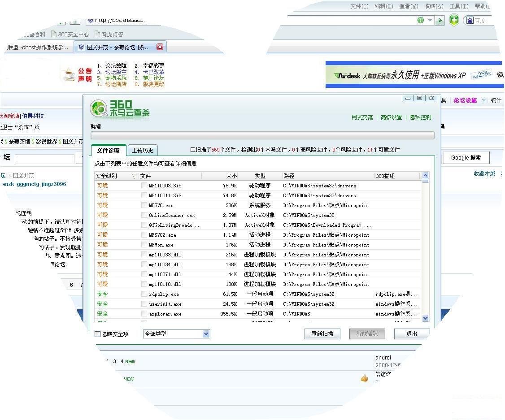Viewport: 505px width, 420px height.
Task: Click the file list vertical scrollbar track
Action: click(x=425, y=247)
